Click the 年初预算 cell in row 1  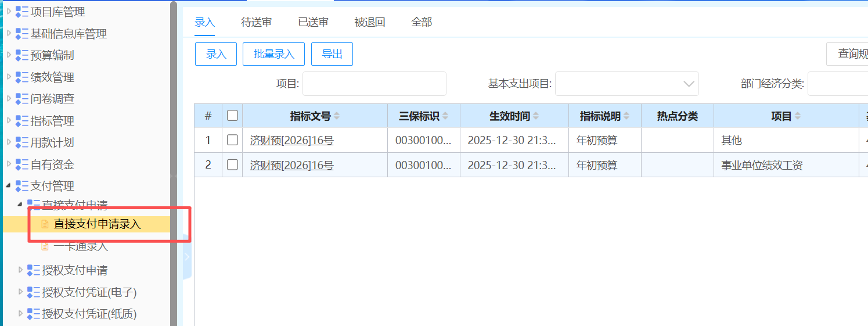click(605, 140)
